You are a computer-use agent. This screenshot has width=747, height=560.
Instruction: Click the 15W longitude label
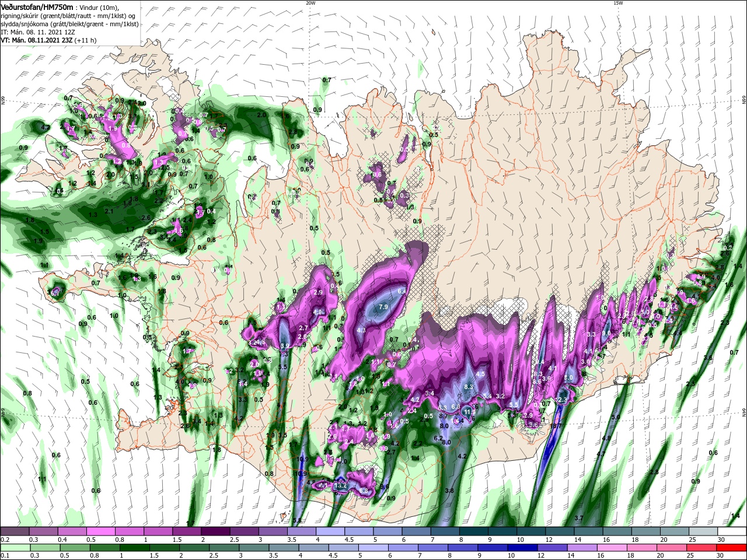pyautogui.click(x=618, y=2)
